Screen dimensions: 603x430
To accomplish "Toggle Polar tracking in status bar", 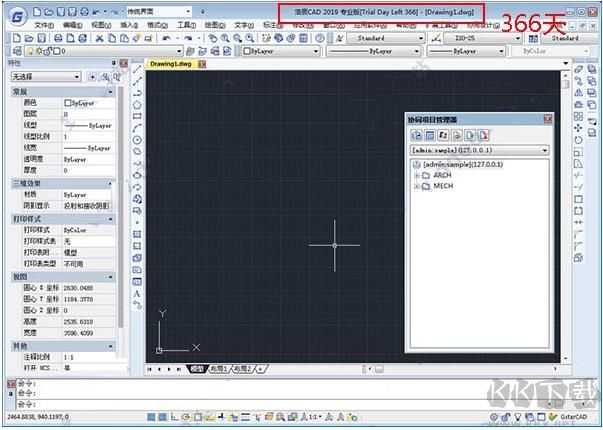I will tap(186, 417).
